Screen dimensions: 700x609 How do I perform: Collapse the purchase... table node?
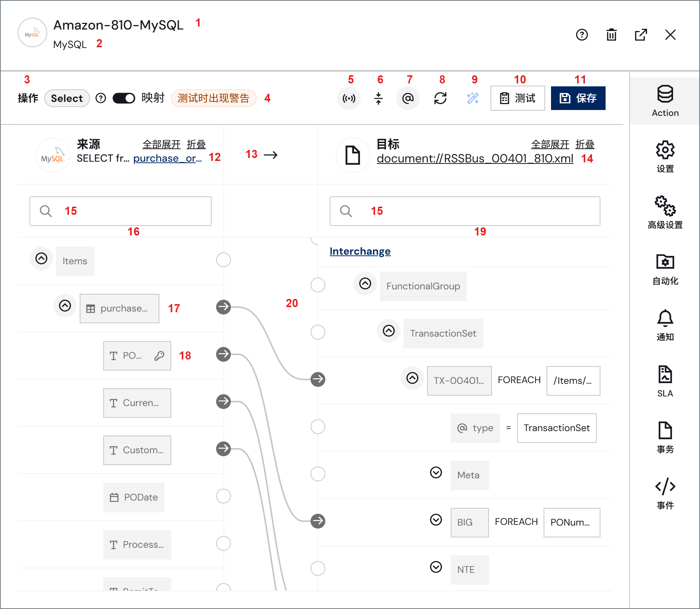[65, 306]
